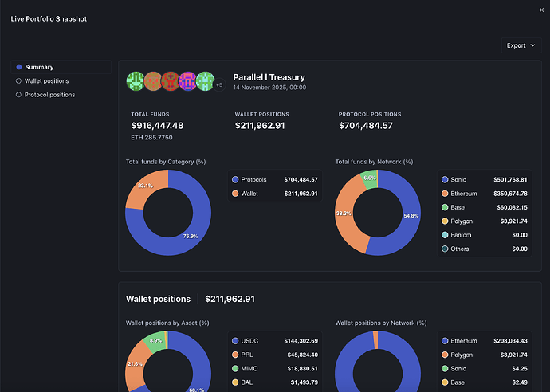
Task: Close the Live Portfolio Snapshot dialog
Action: click(541, 10)
